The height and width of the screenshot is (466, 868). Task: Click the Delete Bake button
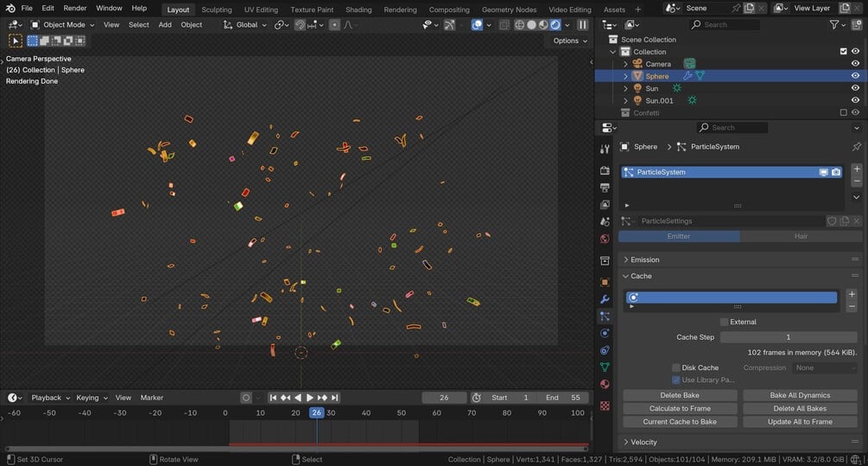pyautogui.click(x=680, y=395)
